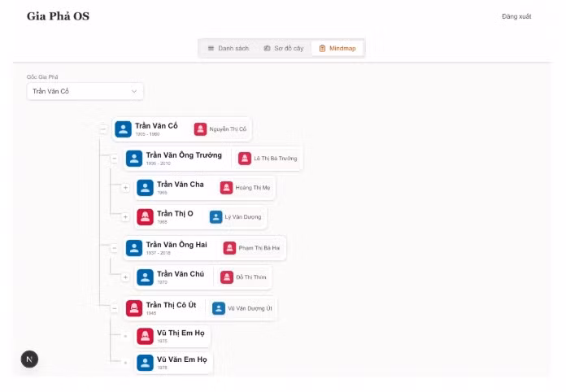
Task: Click the Đăng xuất link
Action: coord(516,16)
